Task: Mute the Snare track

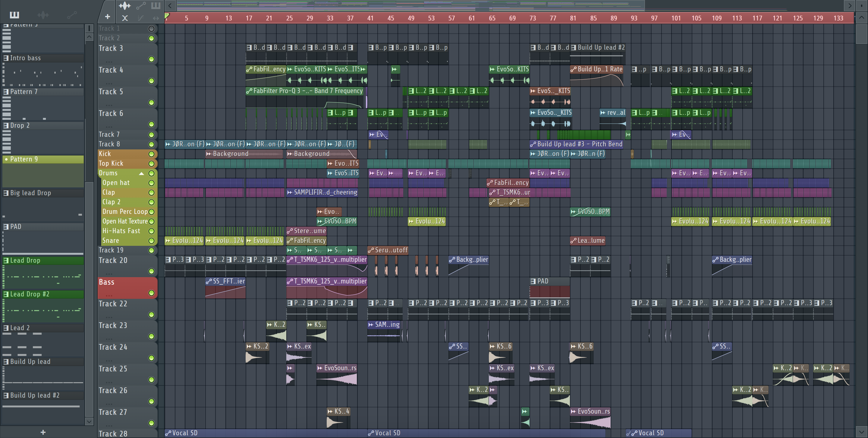Action: coord(152,241)
